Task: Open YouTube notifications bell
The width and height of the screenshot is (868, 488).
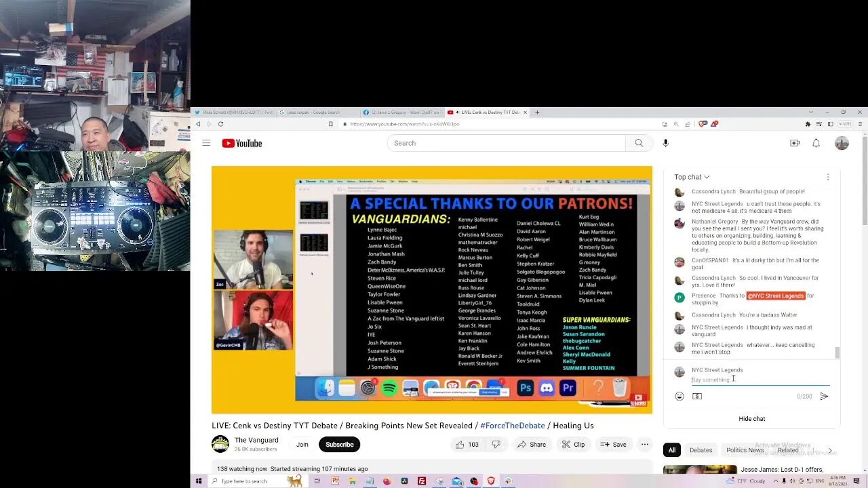Action: (x=816, y=143)
